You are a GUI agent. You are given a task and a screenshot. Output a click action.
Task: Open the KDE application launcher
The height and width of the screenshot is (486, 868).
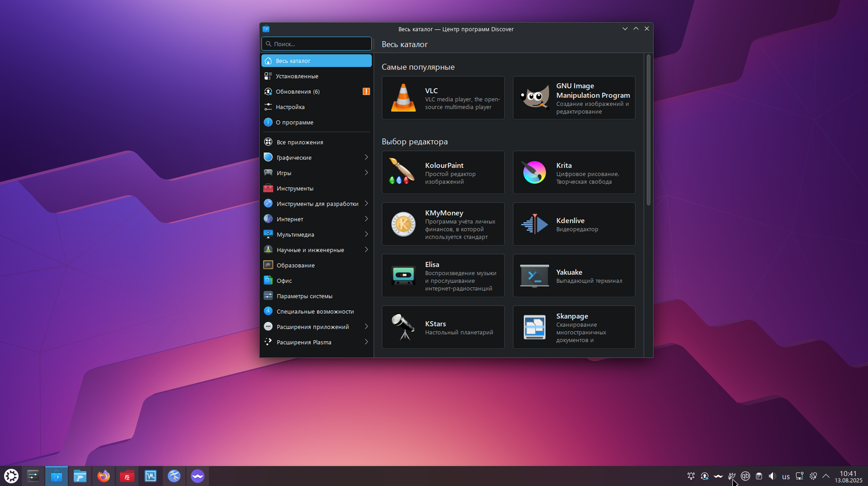(x=11, y=476)
